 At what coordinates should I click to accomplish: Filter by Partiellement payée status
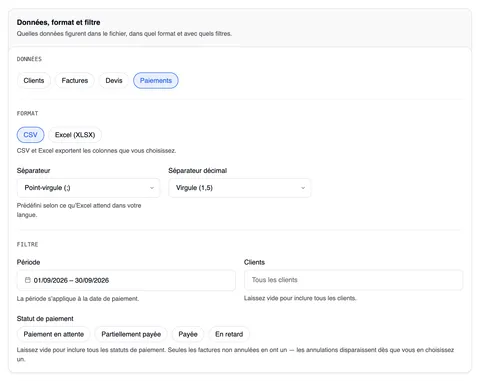[131, 334]
